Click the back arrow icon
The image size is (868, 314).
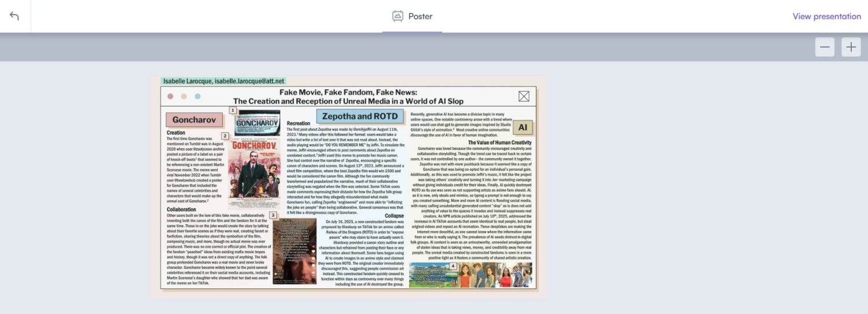tap(14, 16)
